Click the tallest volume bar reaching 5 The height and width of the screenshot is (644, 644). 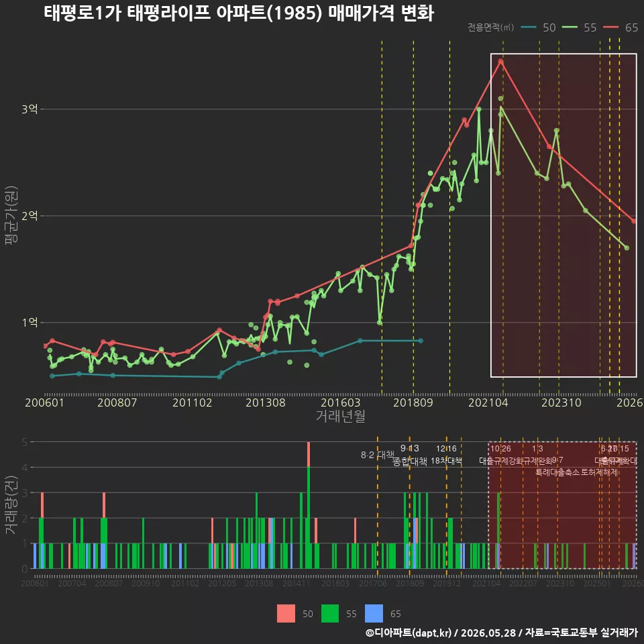tap(309, 505)
